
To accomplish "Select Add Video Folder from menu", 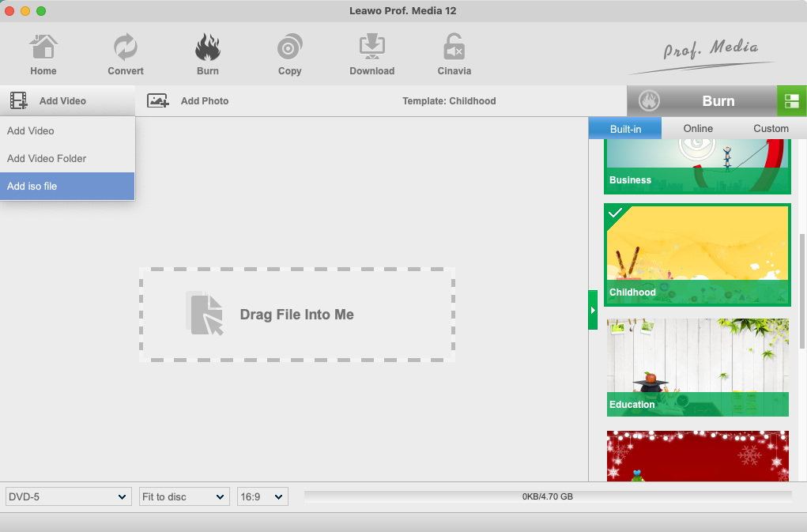I will (x=67, y=159).
